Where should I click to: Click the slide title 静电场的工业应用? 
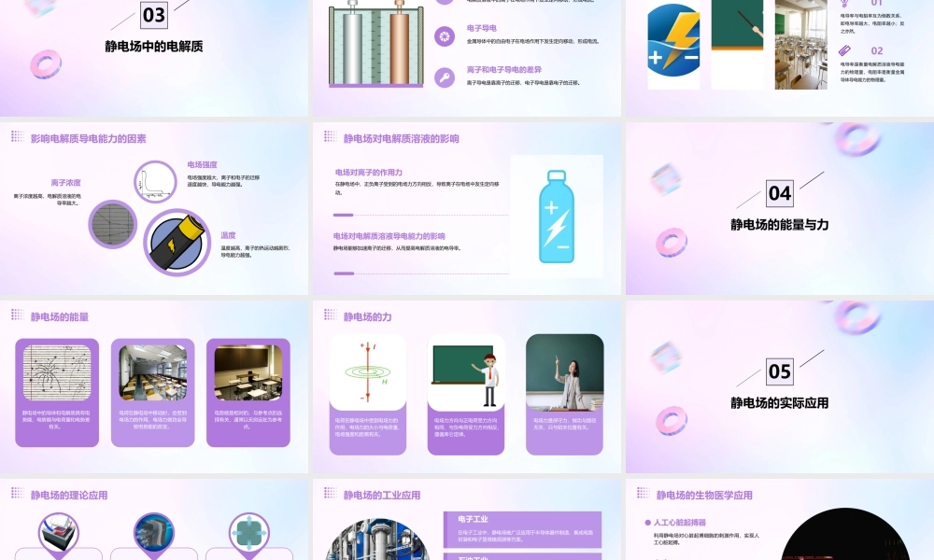coord(382,495)
